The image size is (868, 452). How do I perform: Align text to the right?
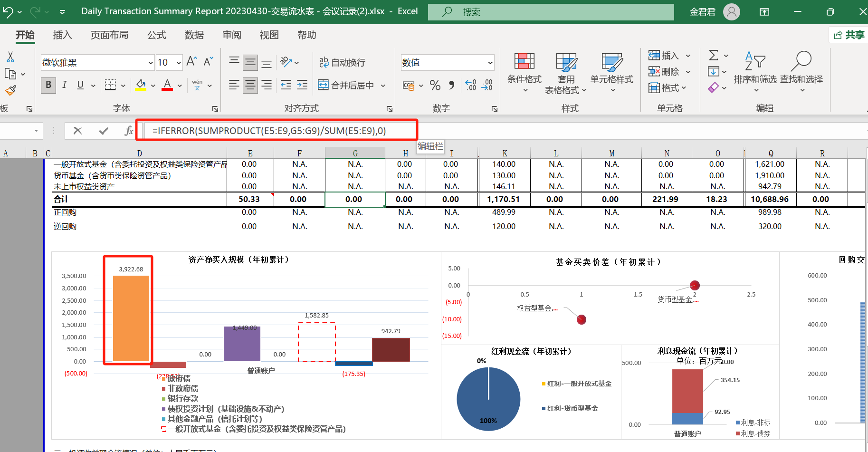click(x=267, y=85)
